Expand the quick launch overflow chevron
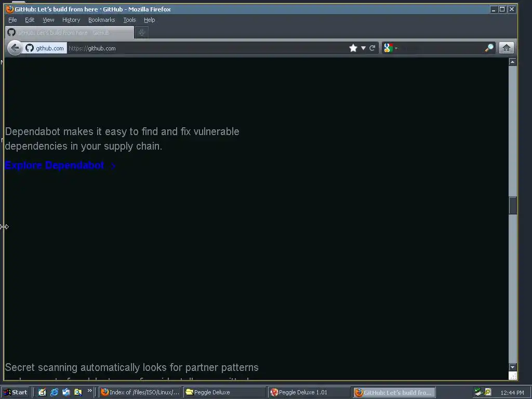This screenshot has height=399, width=532. [89, 391]
